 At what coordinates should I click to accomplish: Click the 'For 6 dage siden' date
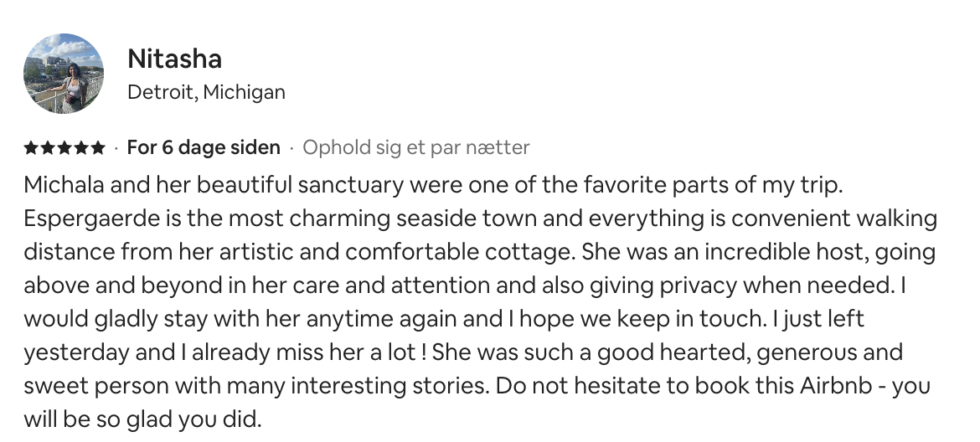click(x=204, y=148)
